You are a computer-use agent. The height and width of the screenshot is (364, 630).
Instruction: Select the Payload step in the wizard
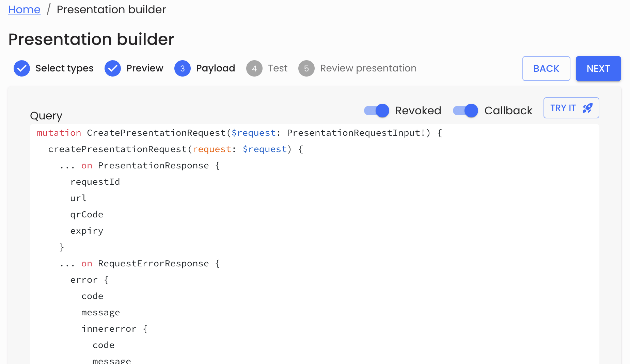[x=205, y=68]
